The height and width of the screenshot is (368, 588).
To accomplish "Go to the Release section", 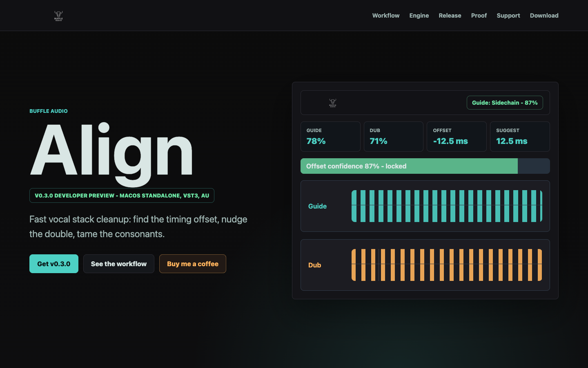I will click(x=450, y=16).
